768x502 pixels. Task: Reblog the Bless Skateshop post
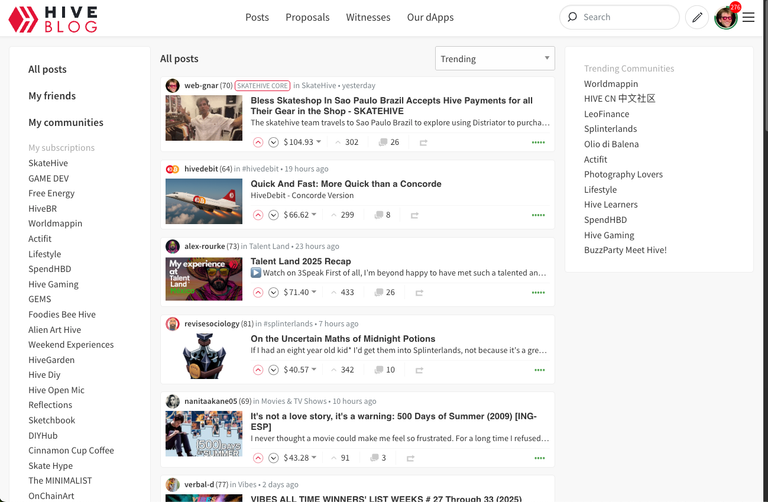click(x=423, y=143)
